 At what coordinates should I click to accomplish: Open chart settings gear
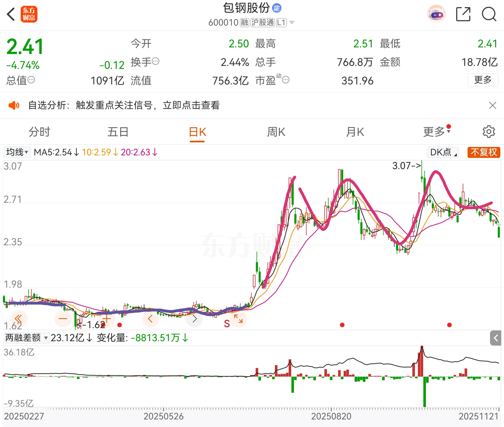pyautogui.click(x=488, y=132)
